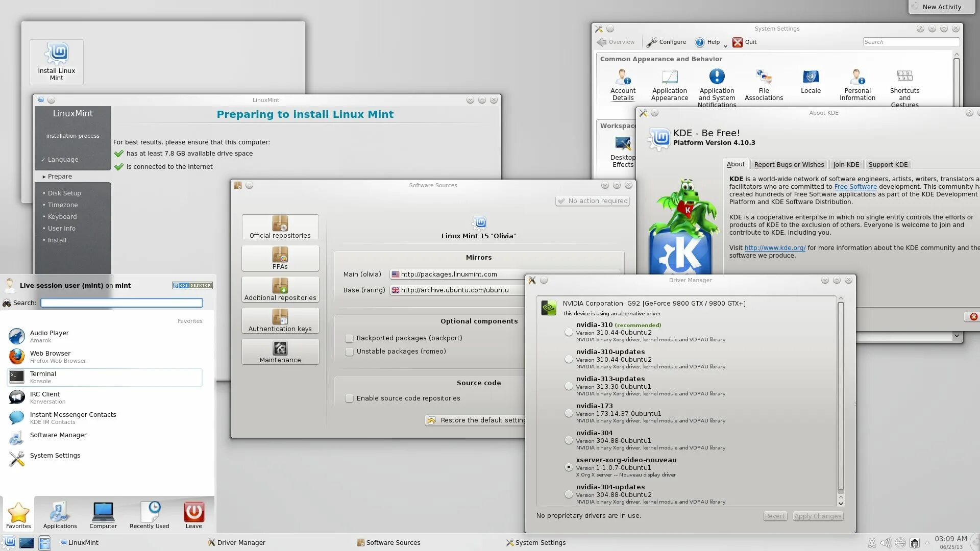This screenshot has width=980, height=551.
Task: Select nvidia-304 driver radio button
Action: coord(569,440)
